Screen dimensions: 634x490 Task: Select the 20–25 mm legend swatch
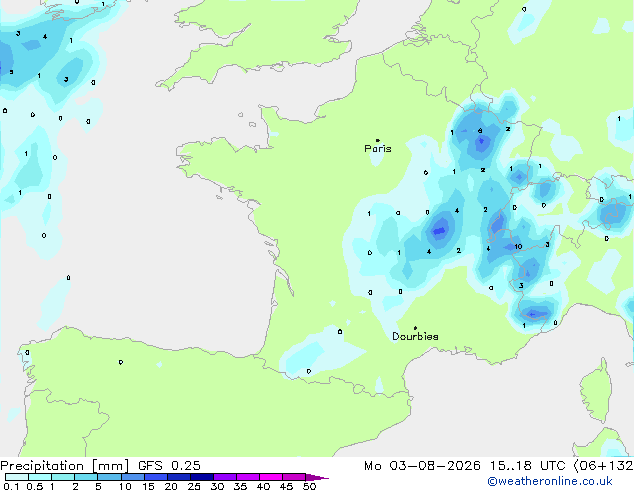[x=178, y=477]
